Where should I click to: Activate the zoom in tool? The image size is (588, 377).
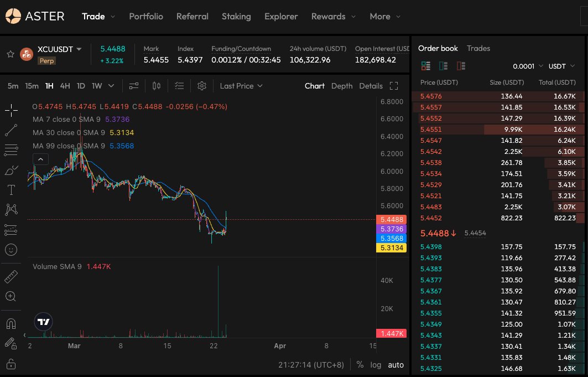click(x=11, y=296)
